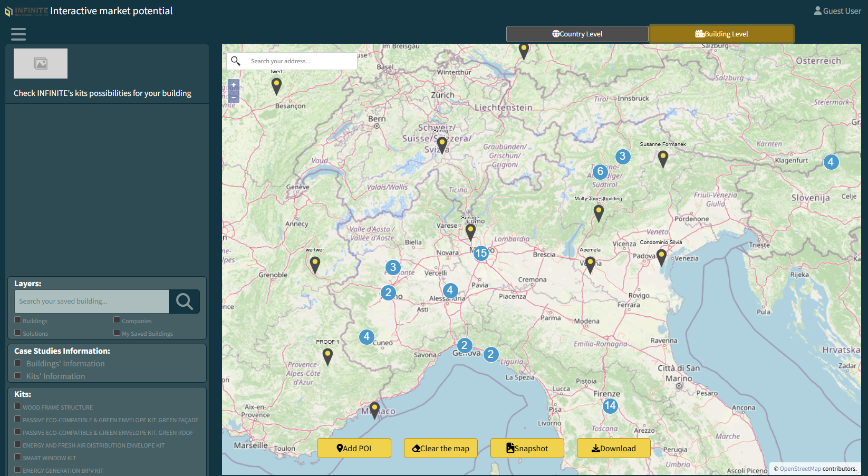The image size is (868, 476).
Task: Open the cluster of 3 north of Südtirol
Action: point(622,156)
